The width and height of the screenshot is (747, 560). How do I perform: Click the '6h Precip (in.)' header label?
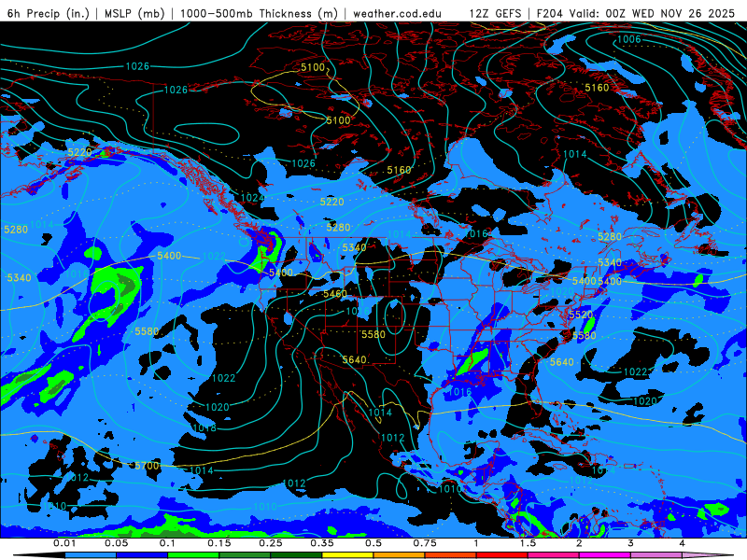coord(49,13)
